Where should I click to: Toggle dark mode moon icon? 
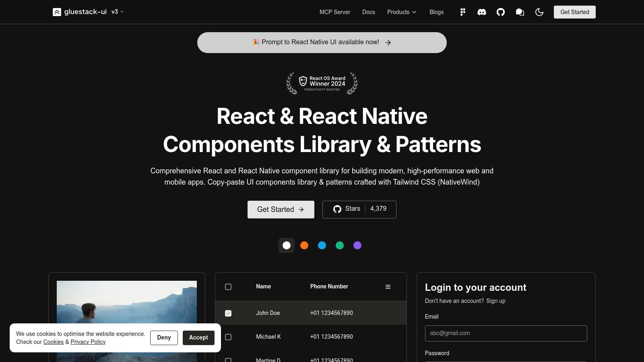[x=539, y=12]
